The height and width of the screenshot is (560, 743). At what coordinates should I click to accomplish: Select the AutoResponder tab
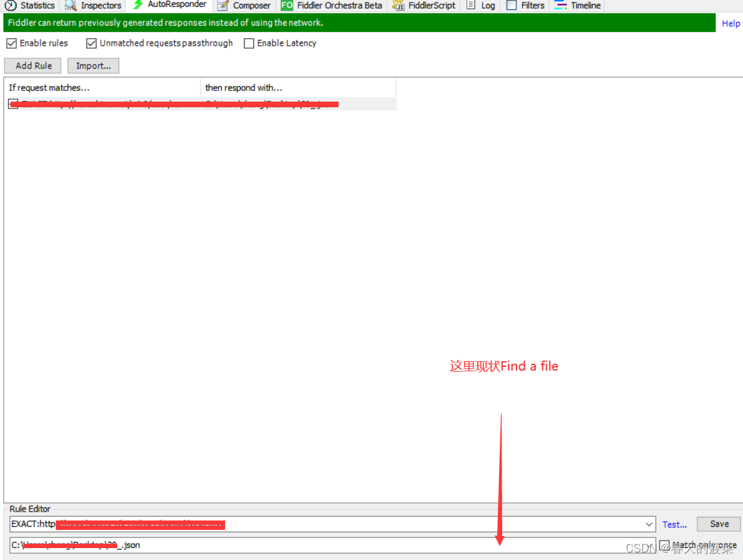170,5
